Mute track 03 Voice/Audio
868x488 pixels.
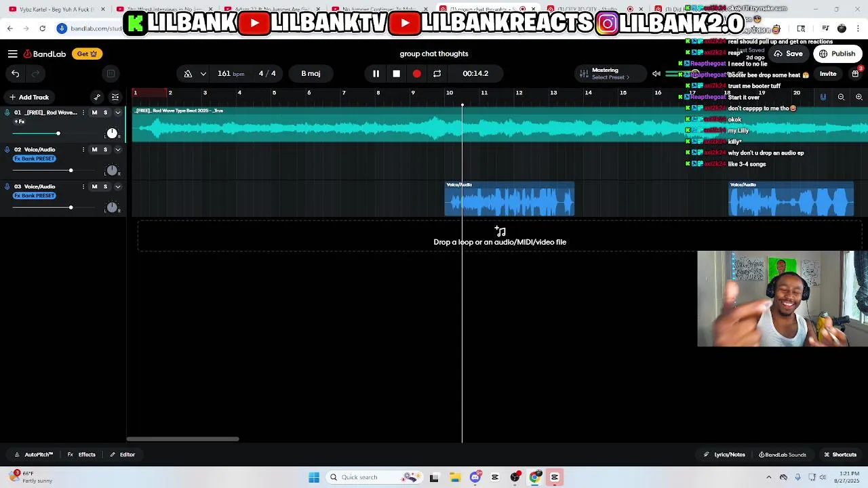[94, 186]
